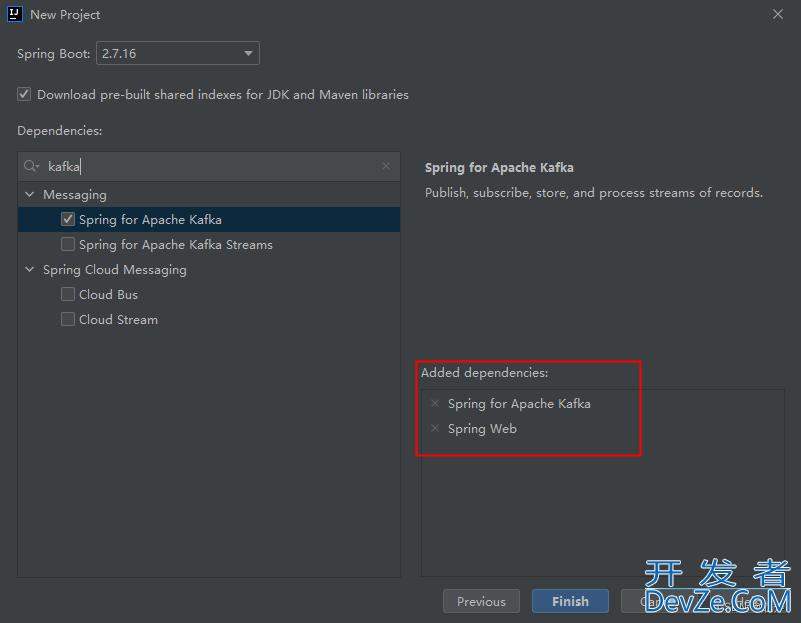Select Spring Web in added dependencies list
Screen dimensions: 801x623
(482, 429)
